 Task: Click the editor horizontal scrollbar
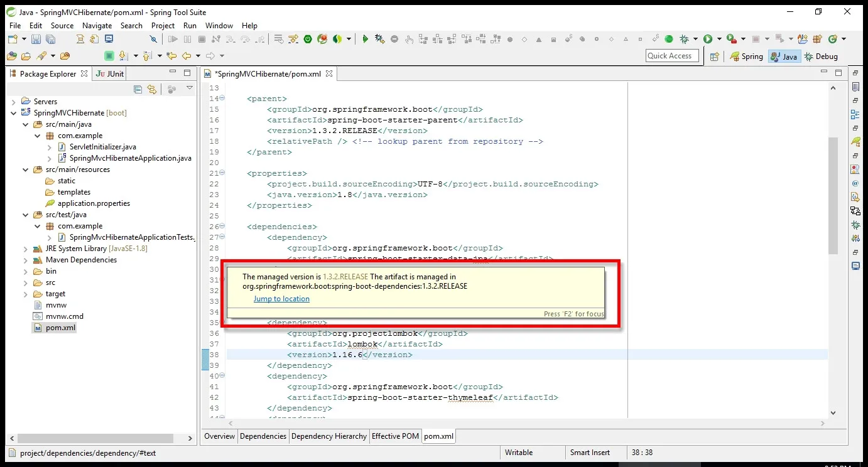click(528, 424)
